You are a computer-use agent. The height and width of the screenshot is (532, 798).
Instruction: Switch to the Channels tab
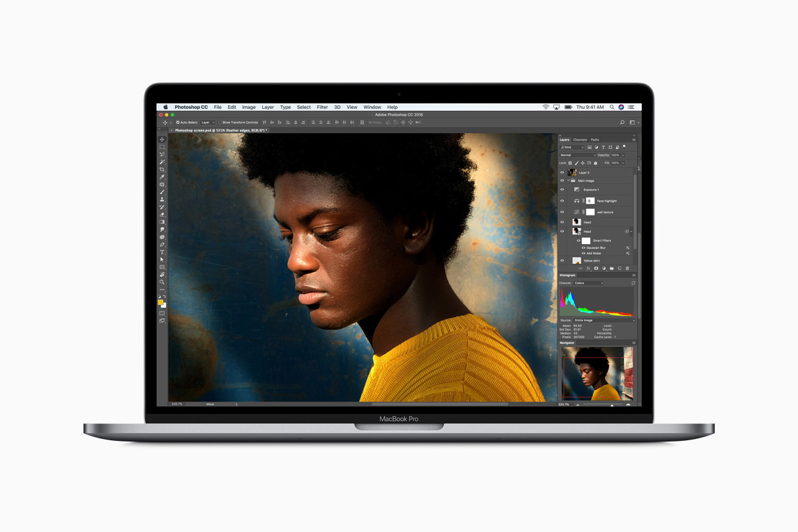pyautogui.click(x=580, y=140)
